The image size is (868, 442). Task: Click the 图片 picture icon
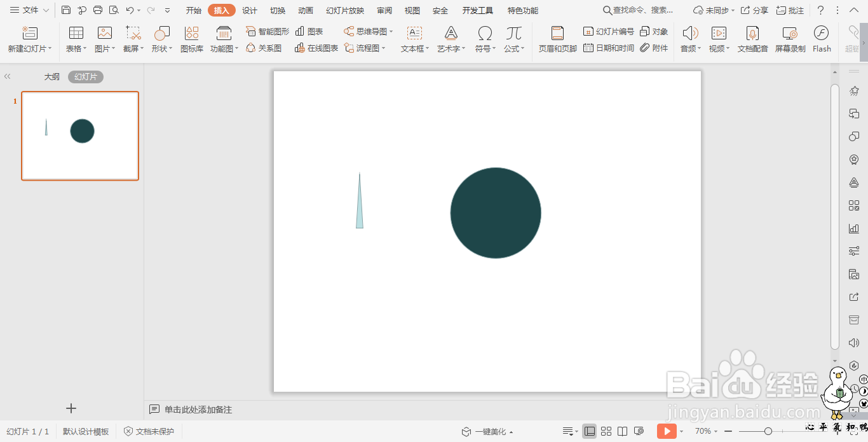[105, 33]
